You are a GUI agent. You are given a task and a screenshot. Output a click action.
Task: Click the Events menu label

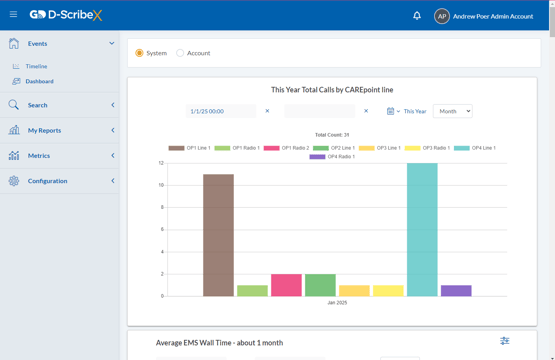[38, 44]
